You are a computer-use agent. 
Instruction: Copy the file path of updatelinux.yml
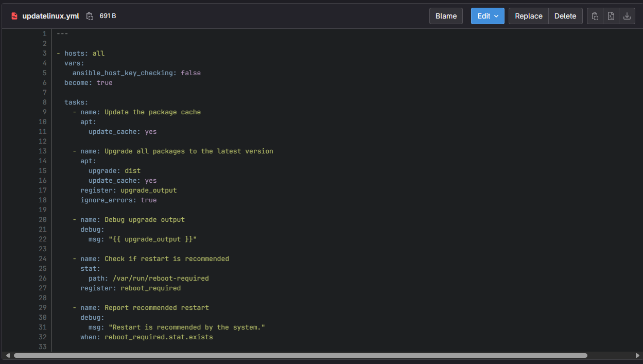90,16
